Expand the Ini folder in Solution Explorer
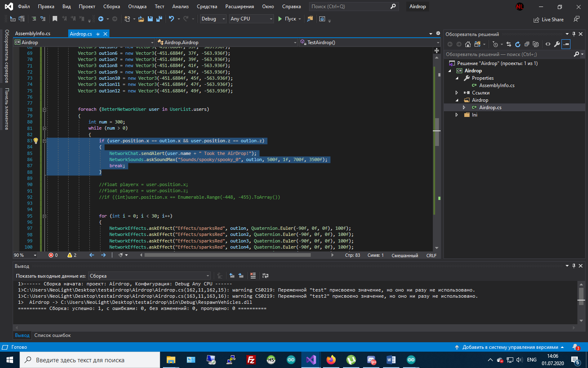This screenshot has height=368, width=588. [x=457, y=115]
